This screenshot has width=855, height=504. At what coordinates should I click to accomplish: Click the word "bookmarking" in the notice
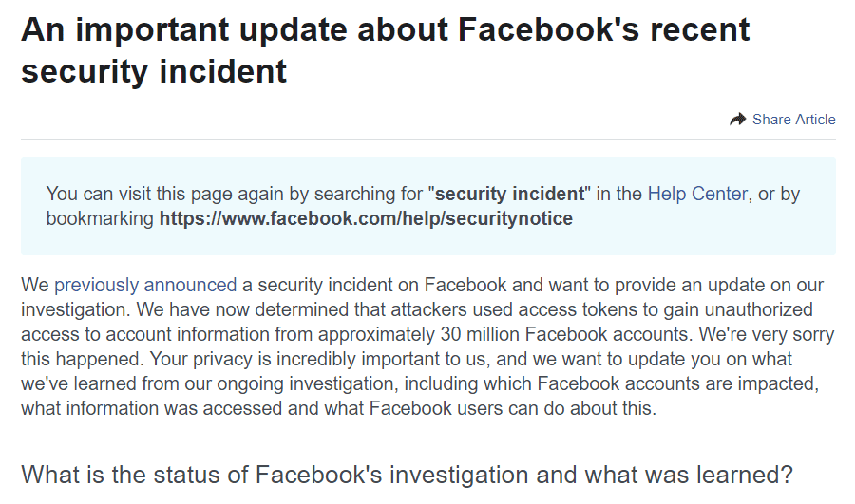(x=100, y=219)
